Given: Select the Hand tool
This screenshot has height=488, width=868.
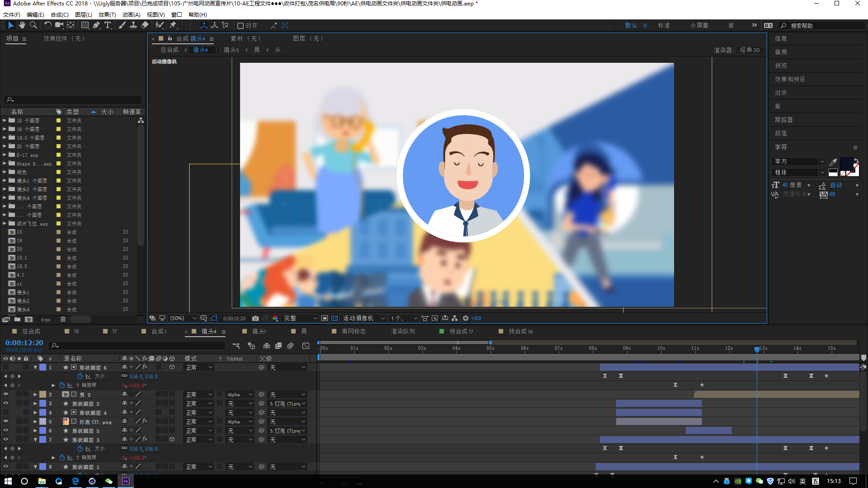Looking at the screenshot, I should pyautogui.click(x=22, y=25).
